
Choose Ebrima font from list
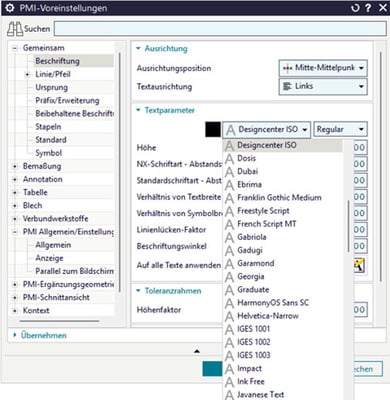tap(283, 185)
